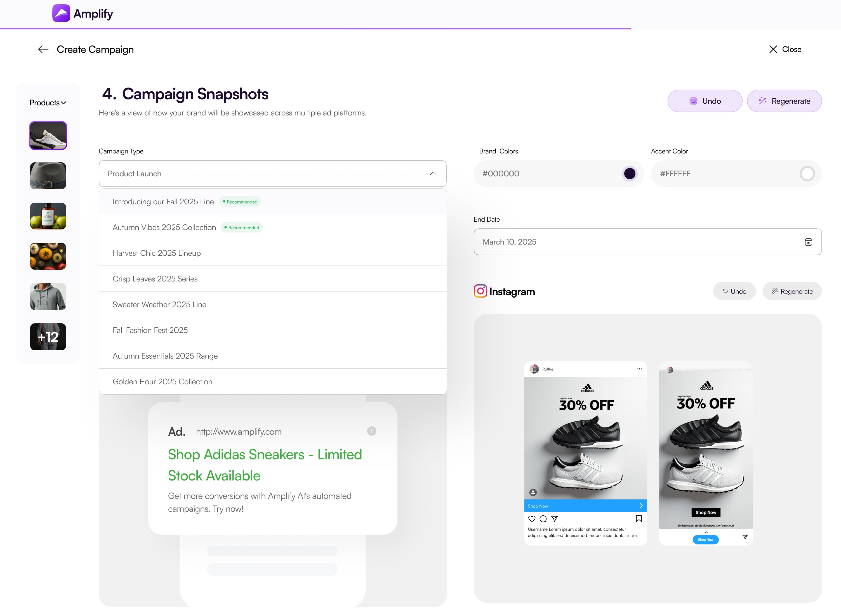Image resolution: width=841 pixels, height=616 pixels.
Task: Choose the Harvest Chic 2025 Lineup option
Action: coord(157,253)
